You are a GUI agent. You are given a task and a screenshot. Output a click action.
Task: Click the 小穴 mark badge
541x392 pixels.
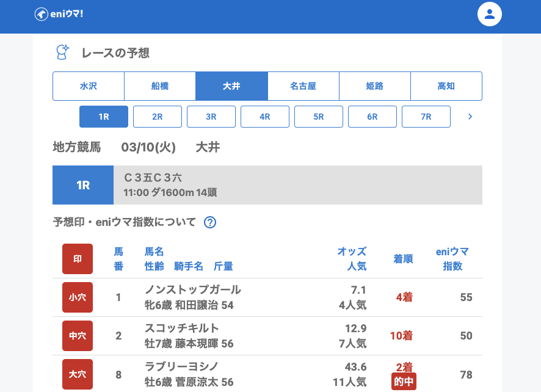(x=78, y=297)
